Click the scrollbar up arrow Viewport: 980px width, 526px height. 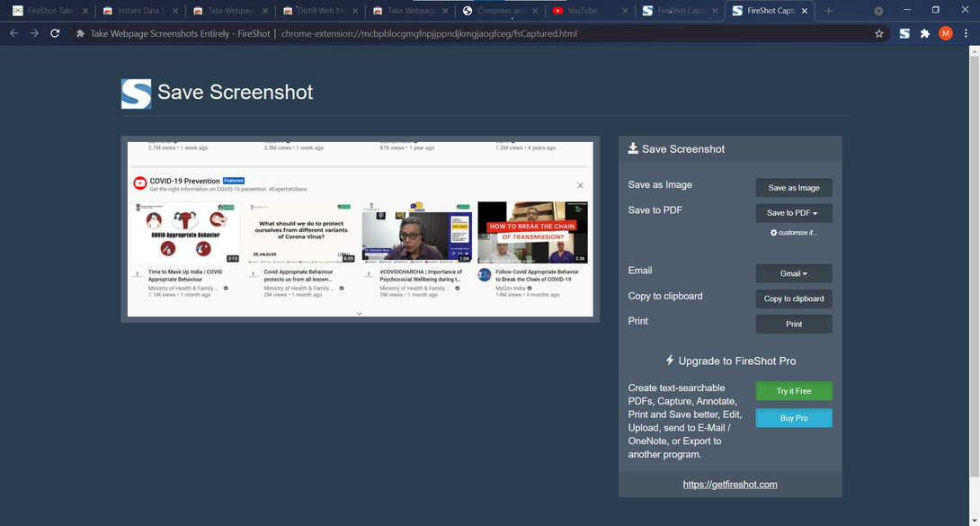coord(975,50)
